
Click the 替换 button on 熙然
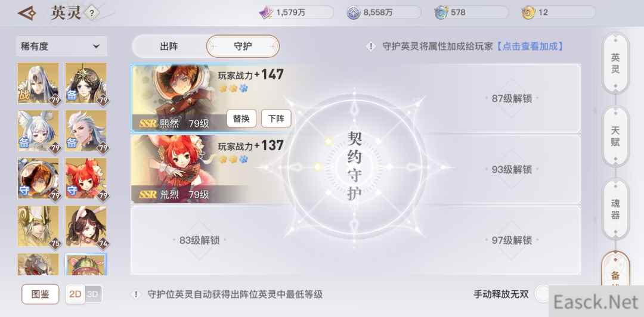[x=241, y=119]
